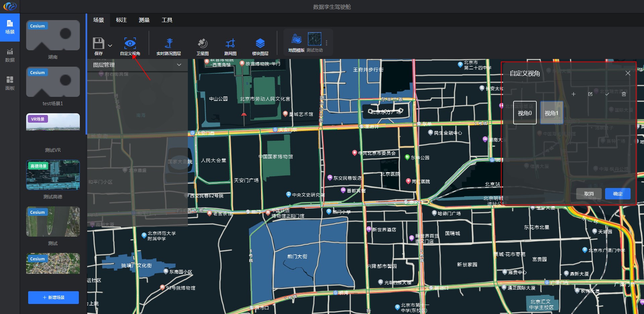
Task: Switch to the 标注 tab
Action: [121, 20]
